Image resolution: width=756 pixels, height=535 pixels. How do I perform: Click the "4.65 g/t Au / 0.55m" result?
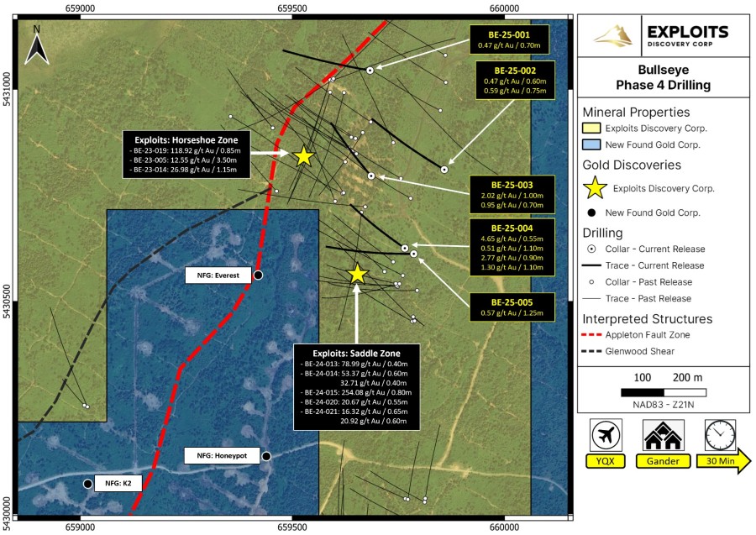[x=512, y=239]
